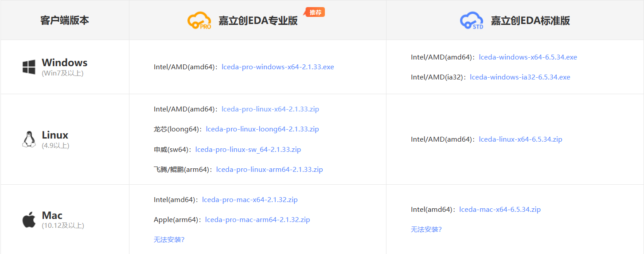Click the Windows logo icon
The height and width of the screenshot is (254, 644).
pos(29,67)
